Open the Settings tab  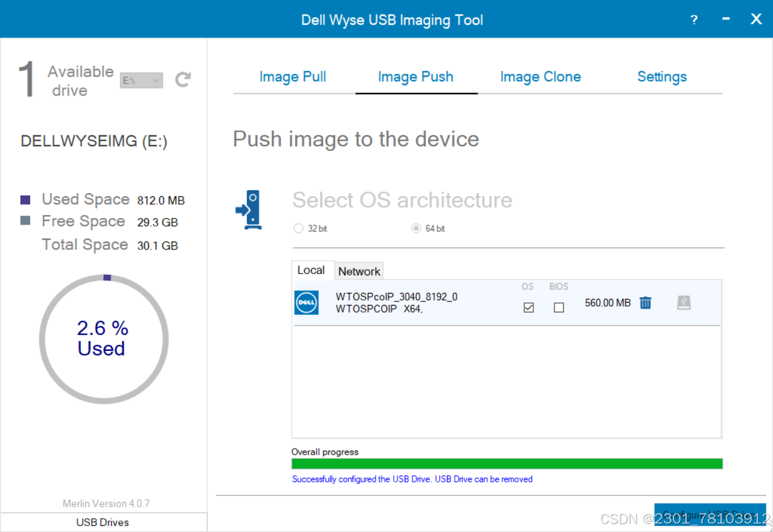click(x=662, y=77)
